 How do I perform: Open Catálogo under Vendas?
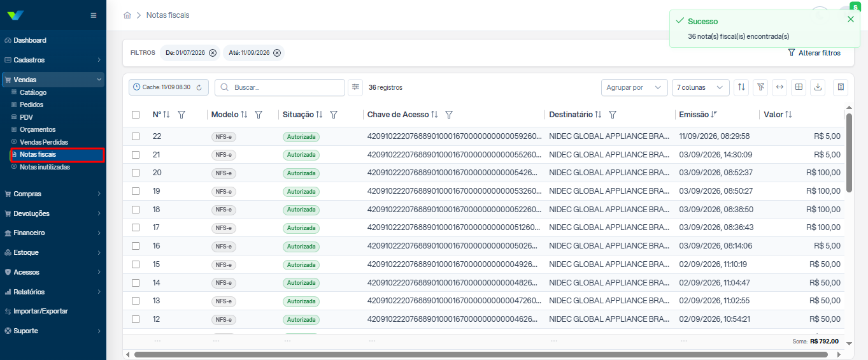tap(33, 92)
